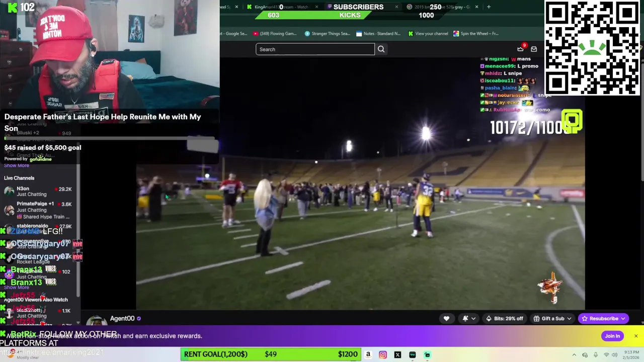
Task: Click the microphone tray icon
Action: point(596,354)
